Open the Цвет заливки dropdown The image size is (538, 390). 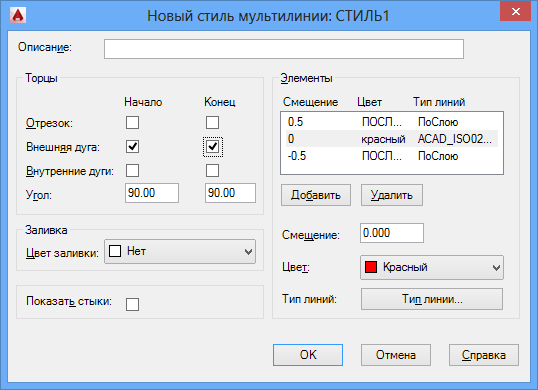[180, 251]
